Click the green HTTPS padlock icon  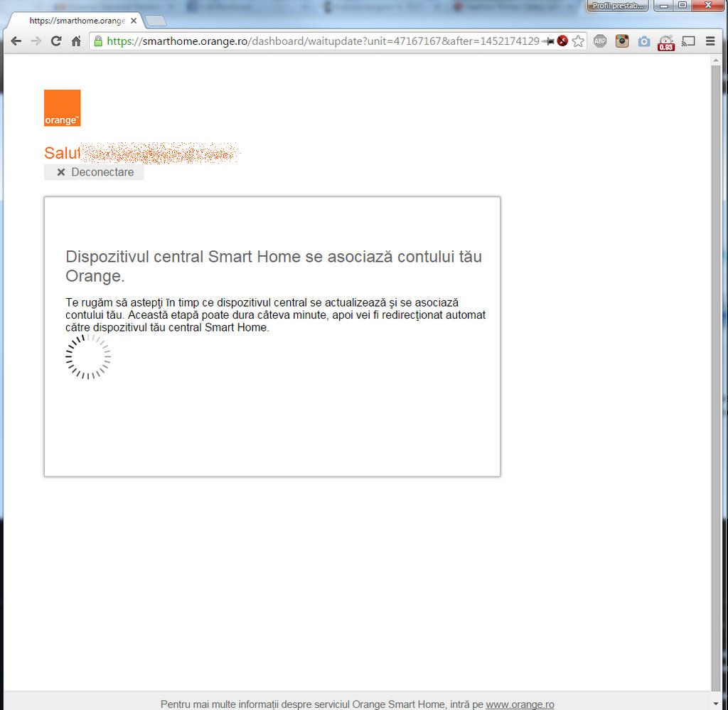pyautogui.click(x=98, y=41)
